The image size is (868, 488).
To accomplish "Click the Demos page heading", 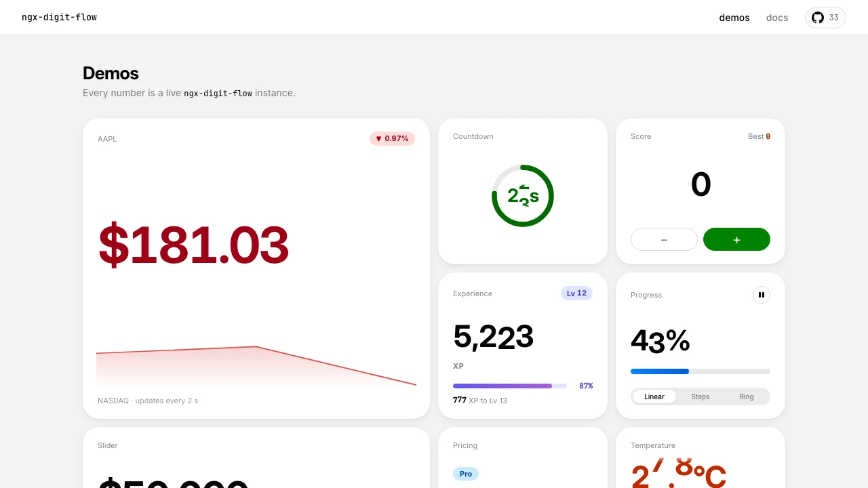I will (x=111, y=73).
